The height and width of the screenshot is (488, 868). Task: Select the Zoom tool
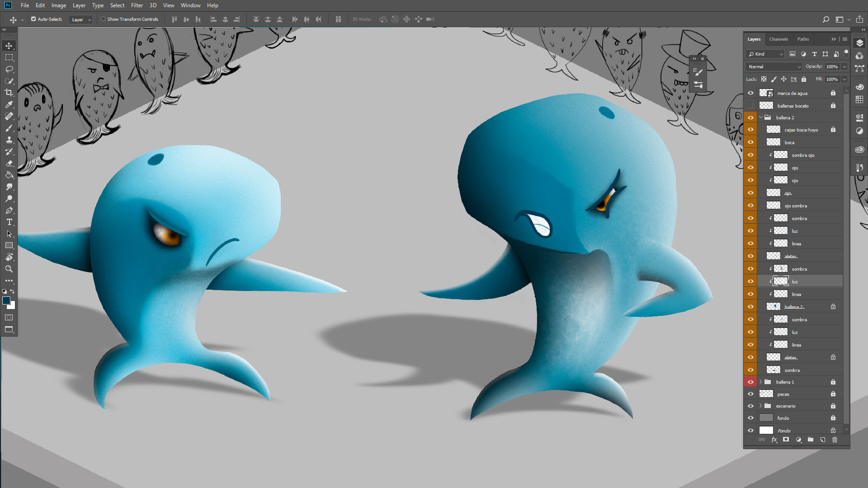tap(9, 269)
